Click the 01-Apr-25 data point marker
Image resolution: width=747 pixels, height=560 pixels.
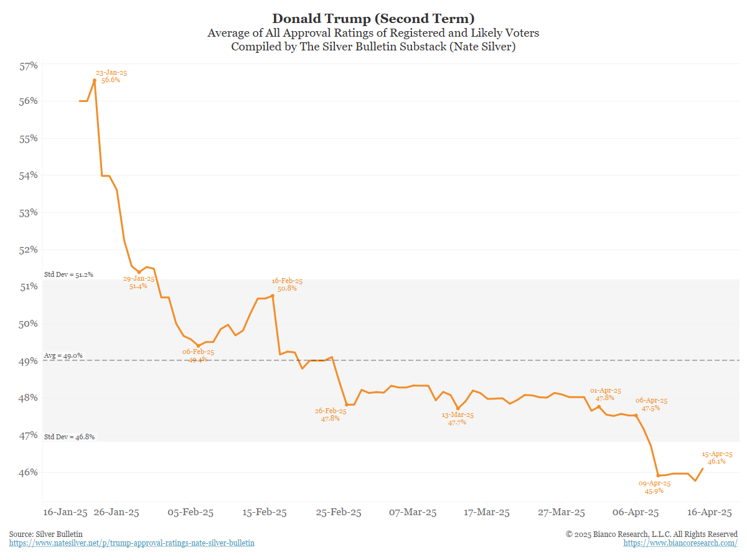tap(599, 407)
